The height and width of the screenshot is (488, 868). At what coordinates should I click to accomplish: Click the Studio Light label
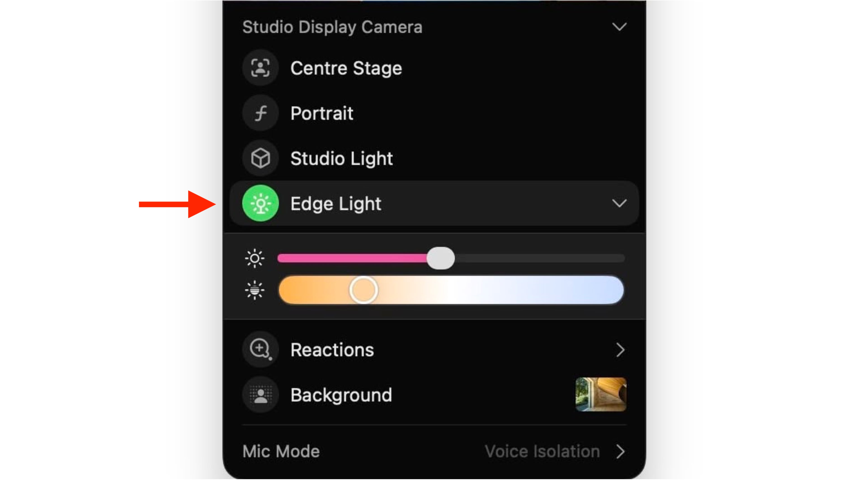click(341, 158)
